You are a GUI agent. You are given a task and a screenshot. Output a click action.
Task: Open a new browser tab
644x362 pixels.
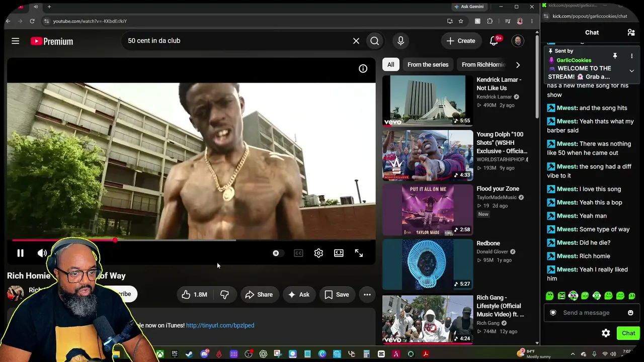49,7
